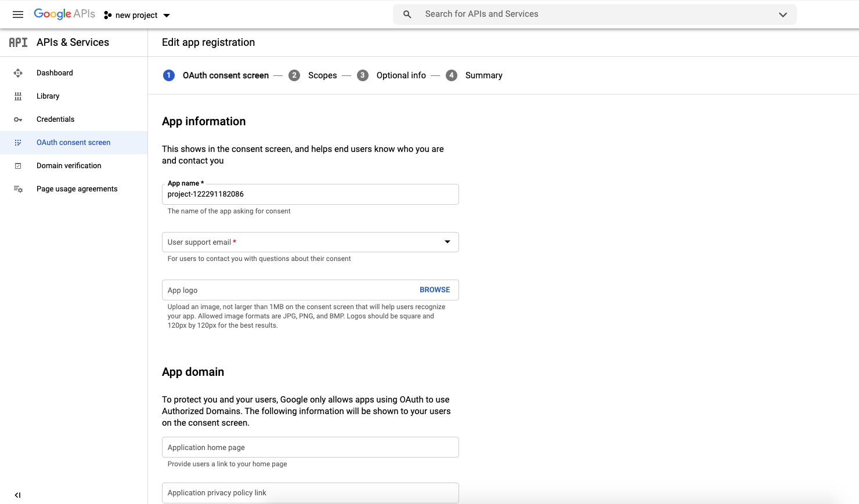The image size is (859, 504).
Task: Click the Library sidebar icon
Action: point(18,96)
